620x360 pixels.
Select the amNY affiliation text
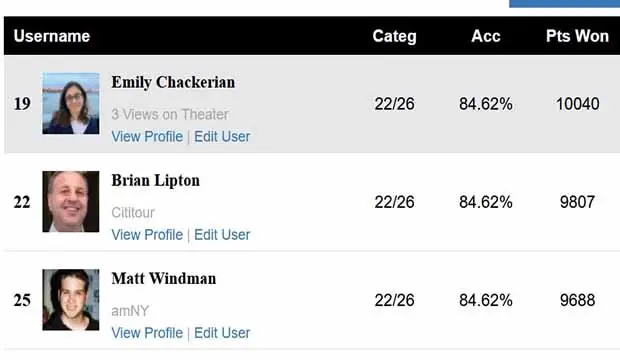pos(130,311)
